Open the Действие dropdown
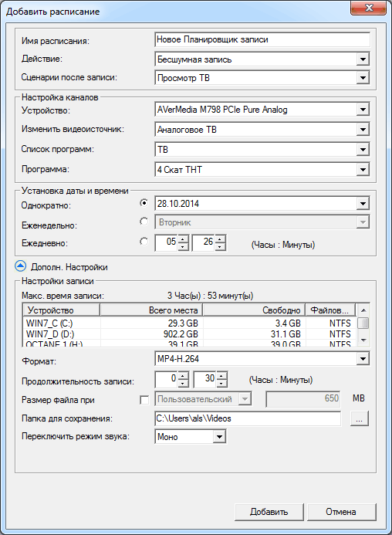 363,59
